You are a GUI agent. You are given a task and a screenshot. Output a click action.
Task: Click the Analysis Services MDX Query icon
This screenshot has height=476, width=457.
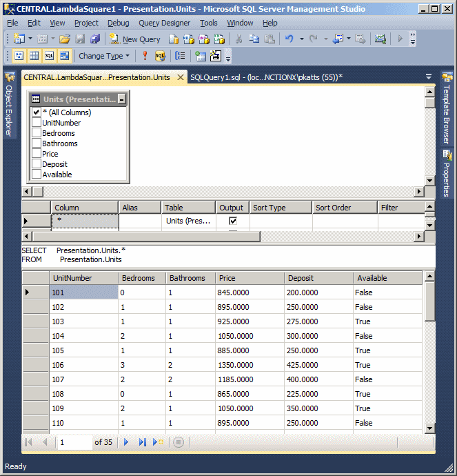[x=189, y=39]
